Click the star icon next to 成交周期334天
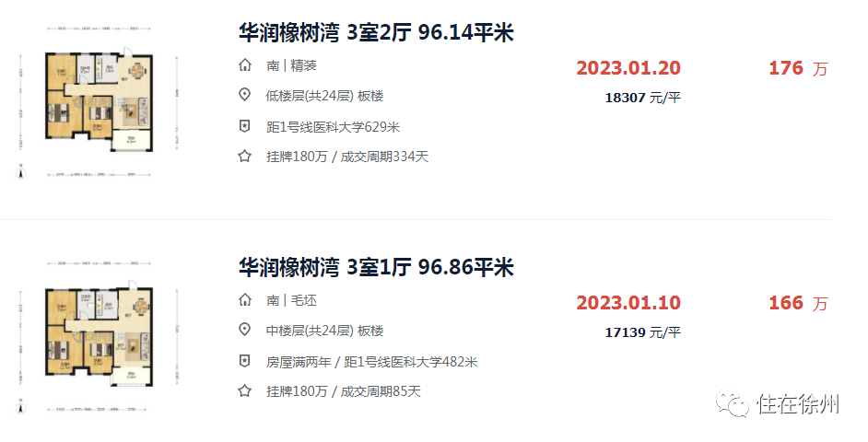Viewport: 868px width, 442px height. (245, 156)
